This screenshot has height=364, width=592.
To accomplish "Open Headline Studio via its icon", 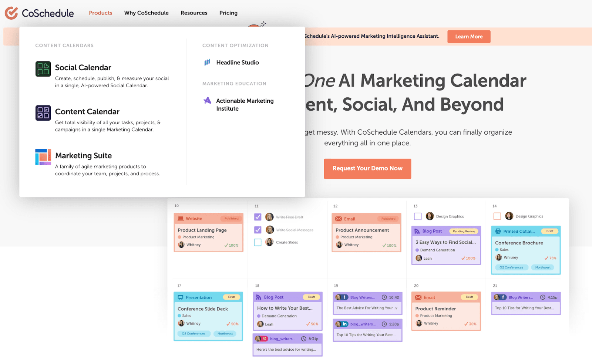I will click(207, 62).
